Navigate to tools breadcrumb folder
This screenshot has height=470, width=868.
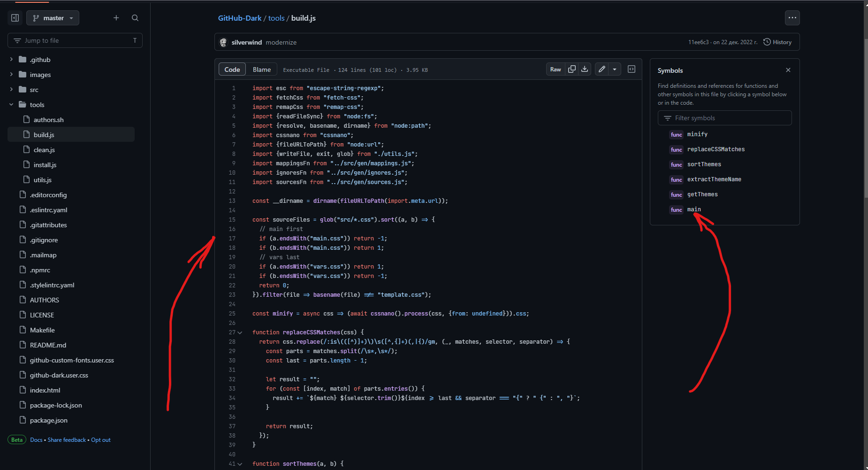tap(276, 18)
